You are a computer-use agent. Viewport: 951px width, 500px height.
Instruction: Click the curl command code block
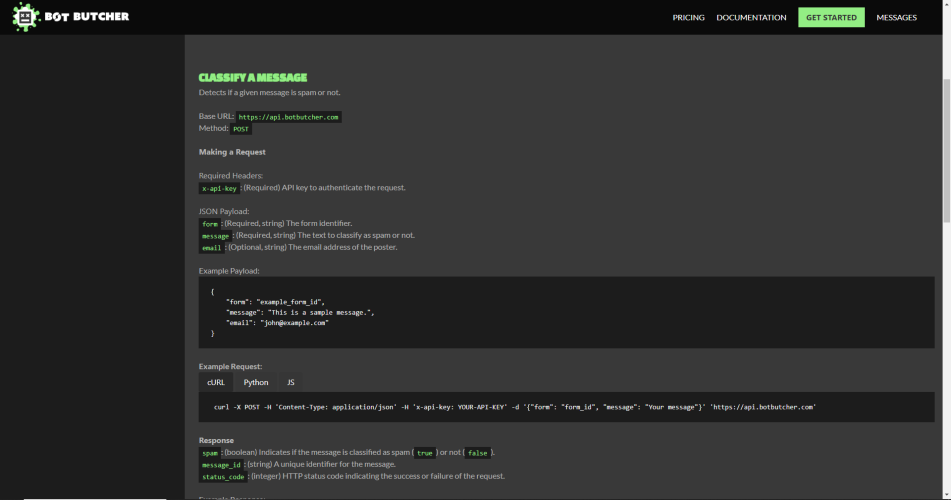(x=566, y=407)
